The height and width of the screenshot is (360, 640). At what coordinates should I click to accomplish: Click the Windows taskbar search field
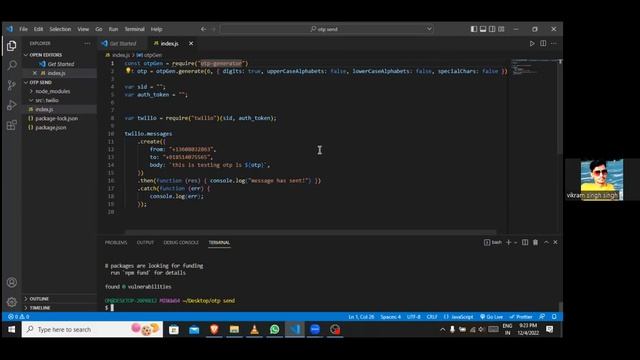[92, 329]
